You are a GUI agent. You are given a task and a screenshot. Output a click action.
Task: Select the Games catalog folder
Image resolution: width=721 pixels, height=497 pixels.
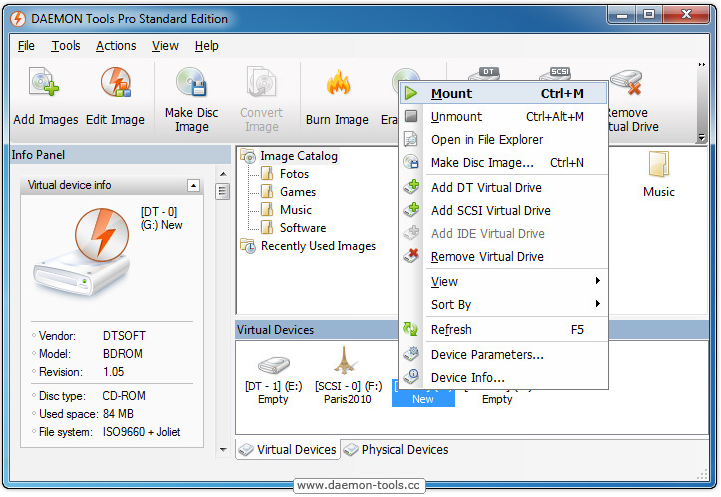tap(289, 192)
